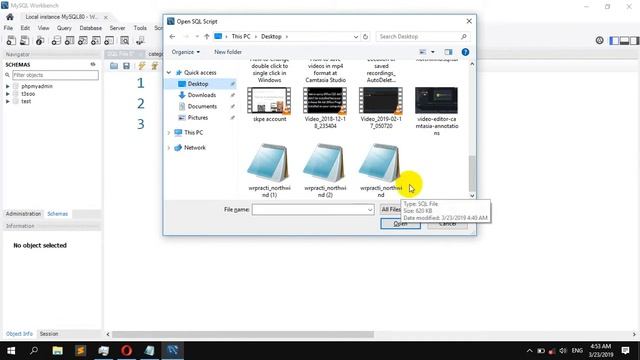Image resolution: width=640 pixels, height=360 pixels.
Task: Click the New folder button
Action: 228,52
